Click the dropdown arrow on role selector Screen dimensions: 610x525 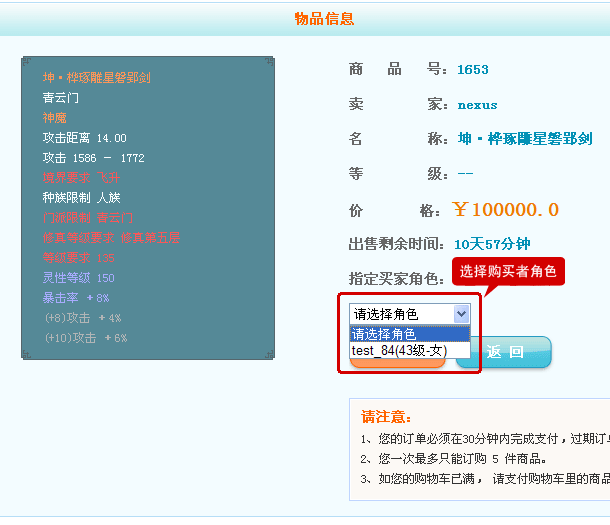[461, 314]
